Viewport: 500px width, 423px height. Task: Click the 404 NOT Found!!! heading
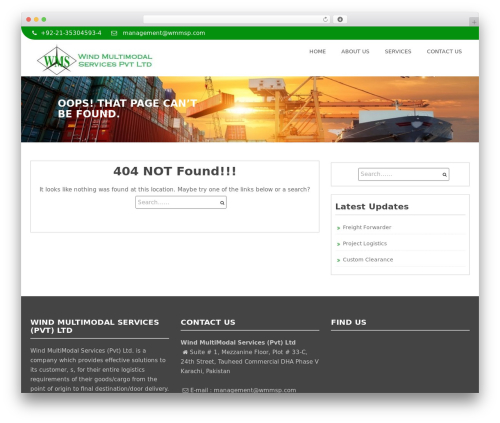pyautogui.click(x=175, y=171)
